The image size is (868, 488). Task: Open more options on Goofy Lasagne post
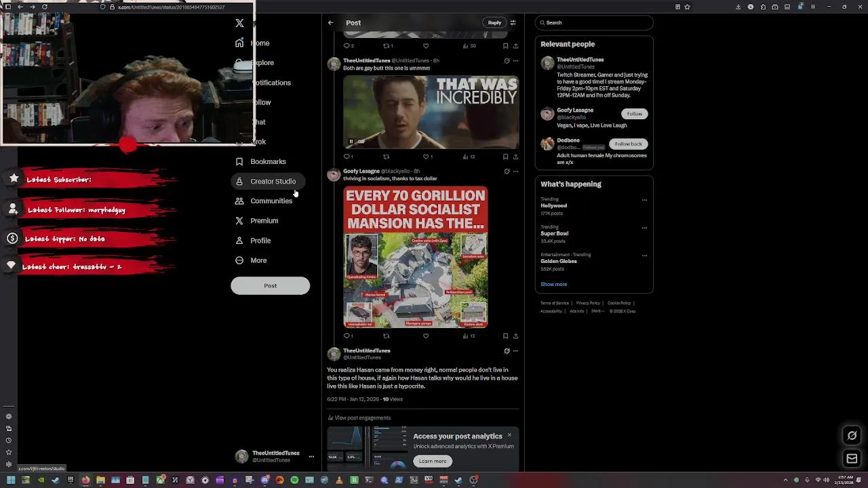pos(515,171)
